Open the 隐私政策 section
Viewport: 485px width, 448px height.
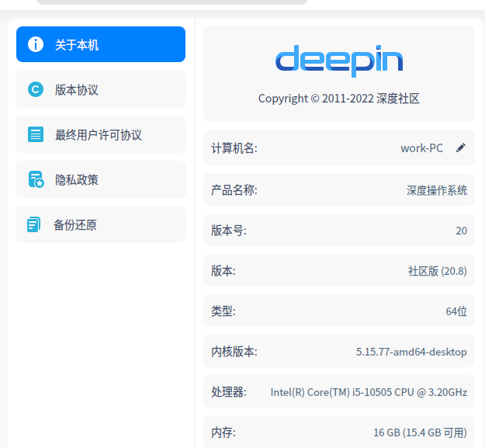pyautogui.click(x=101, y=179)
